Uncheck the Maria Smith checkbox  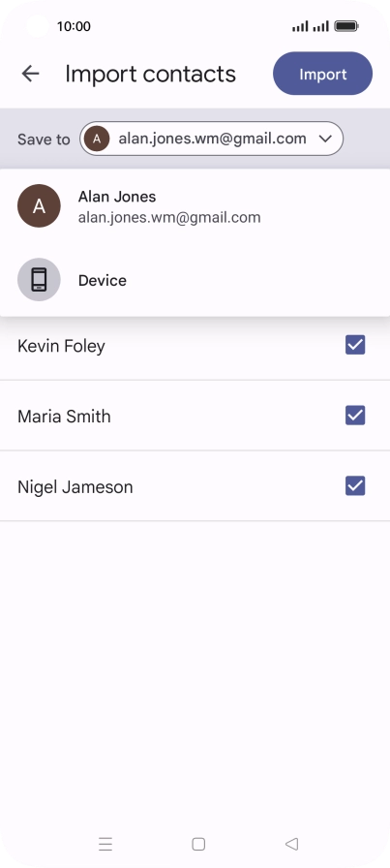[x=355, y=416]
